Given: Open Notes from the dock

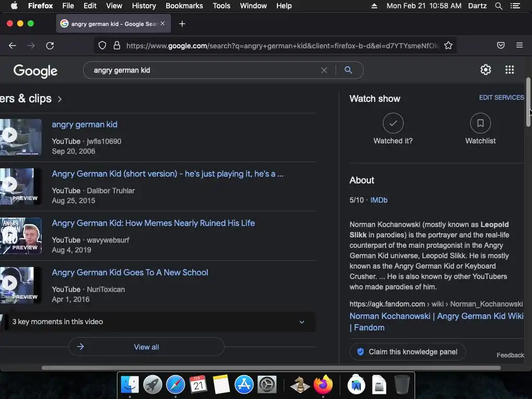Looking at the screenshot, I should 221,384.
